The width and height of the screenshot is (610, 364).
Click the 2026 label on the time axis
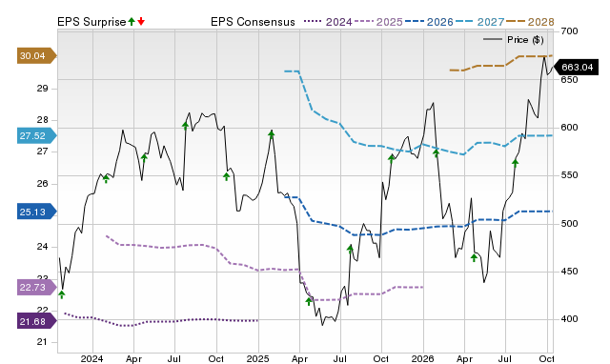pos(422,358)
